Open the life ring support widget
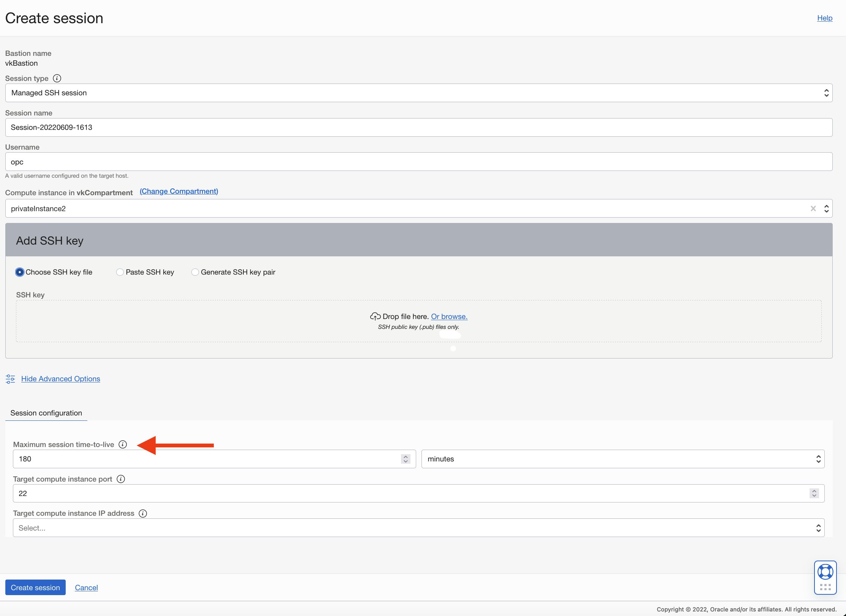Screen dimensions: 846x616 coord(825,572)
